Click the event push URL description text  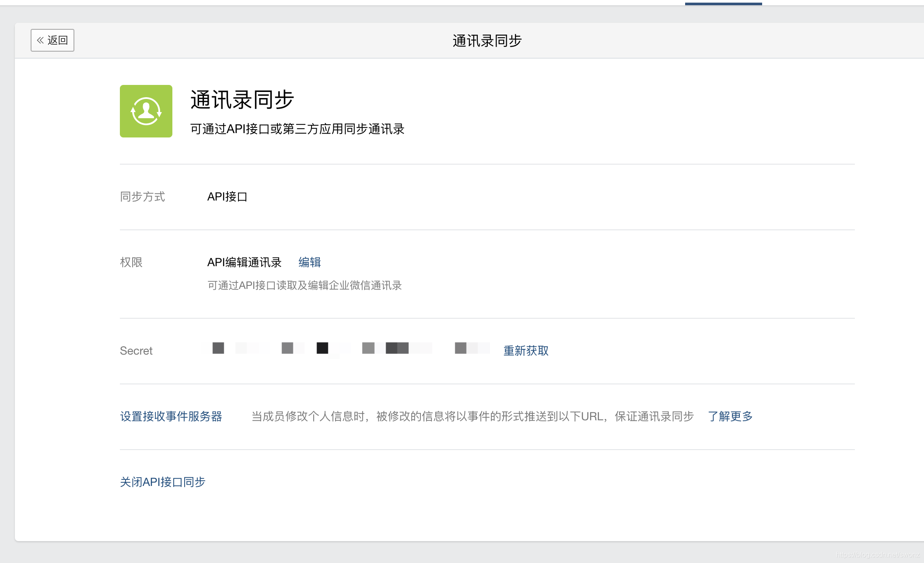[472, 416]
